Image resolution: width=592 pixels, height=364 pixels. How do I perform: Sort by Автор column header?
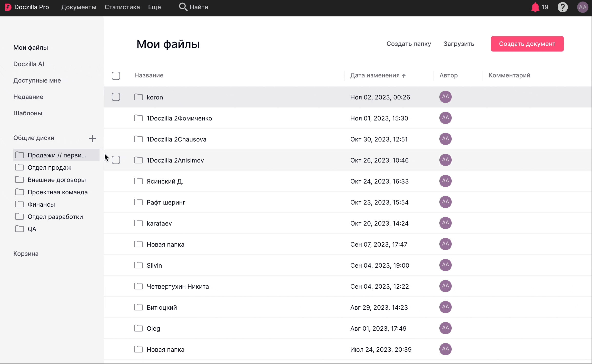pos(448,75)
